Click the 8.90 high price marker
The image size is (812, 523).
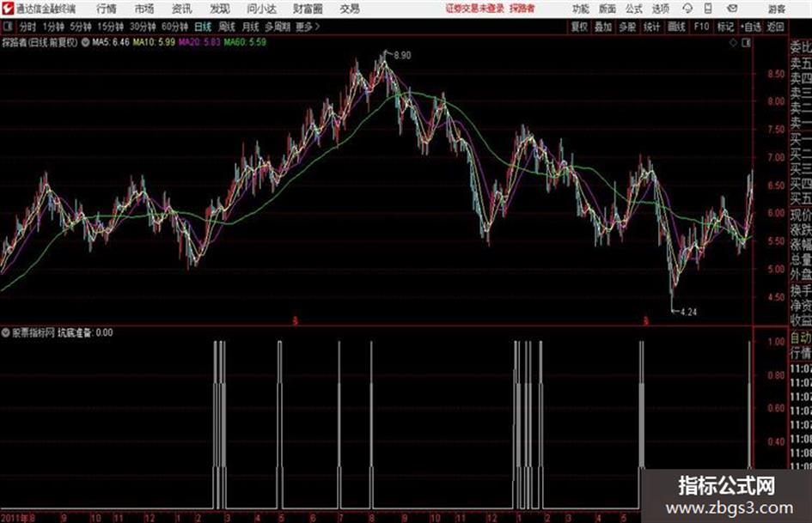coord(402,55)
